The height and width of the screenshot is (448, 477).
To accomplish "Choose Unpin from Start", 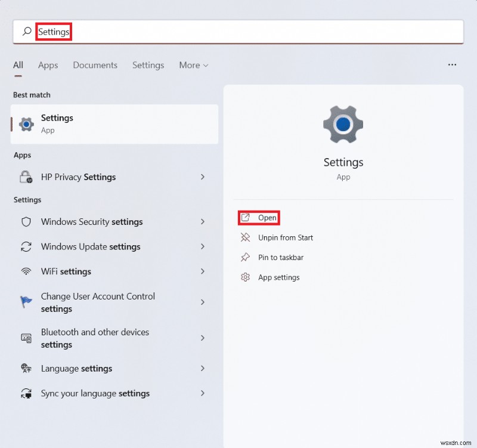I will point(286,237).
